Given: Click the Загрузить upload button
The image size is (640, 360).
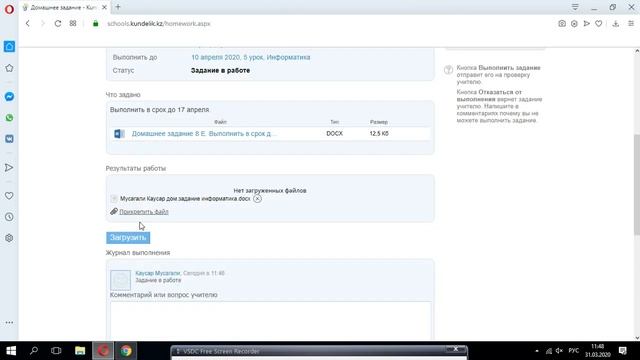Looking at the screenshot, I should click(128, 238).
